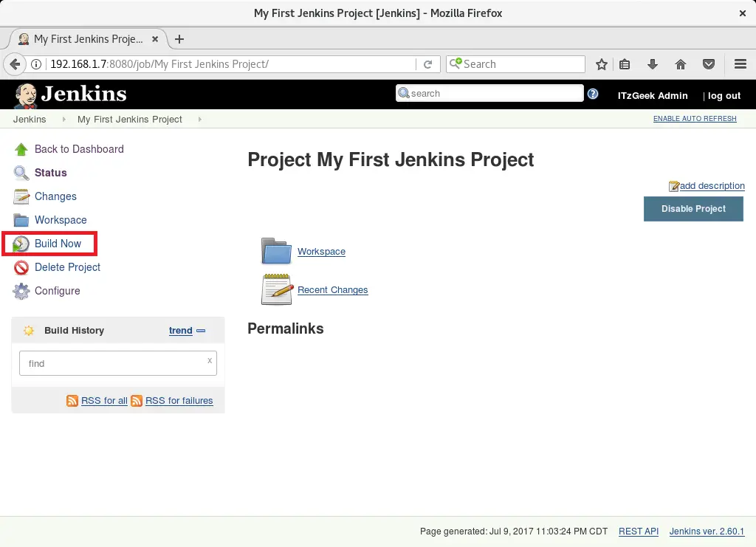The height and width of the screenshot is (547, 756).
Task: Click the 'Page generated: Jul 9, 2017' footer text
Action: point(514,531)
